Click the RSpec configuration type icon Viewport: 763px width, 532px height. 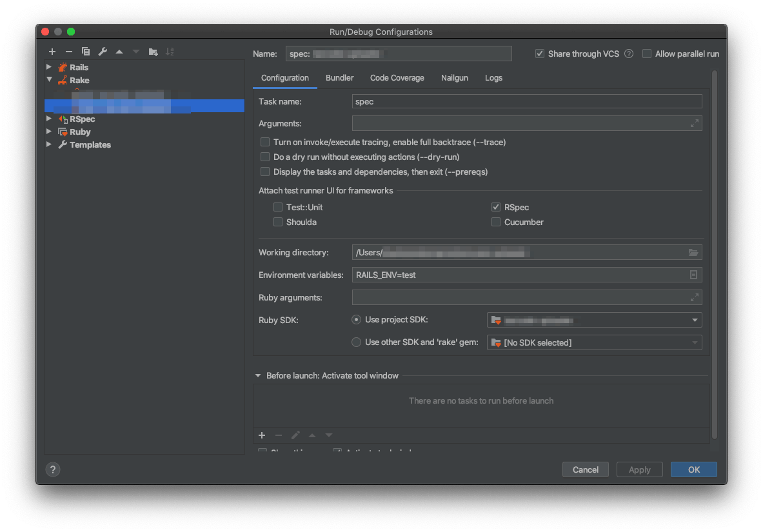(63, 119)
